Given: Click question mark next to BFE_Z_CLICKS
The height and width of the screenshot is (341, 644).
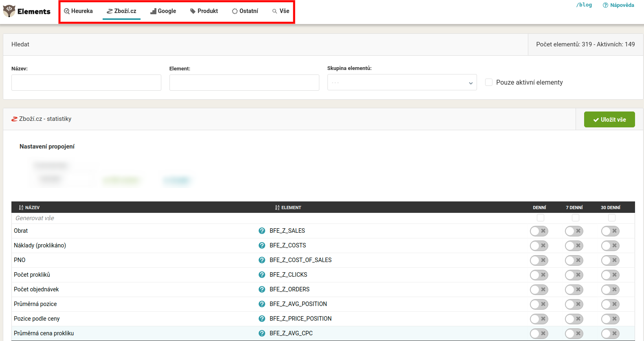Looking at the screenshot, I should coord(262,275).
